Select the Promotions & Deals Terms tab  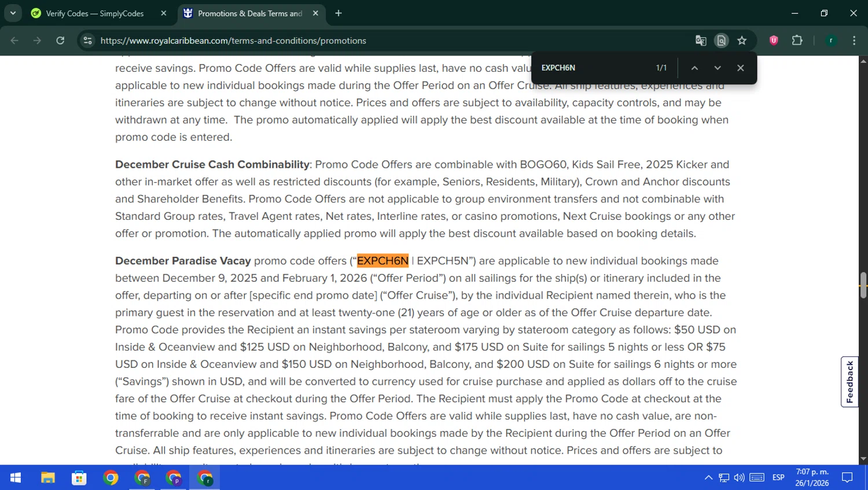(250, 13)
